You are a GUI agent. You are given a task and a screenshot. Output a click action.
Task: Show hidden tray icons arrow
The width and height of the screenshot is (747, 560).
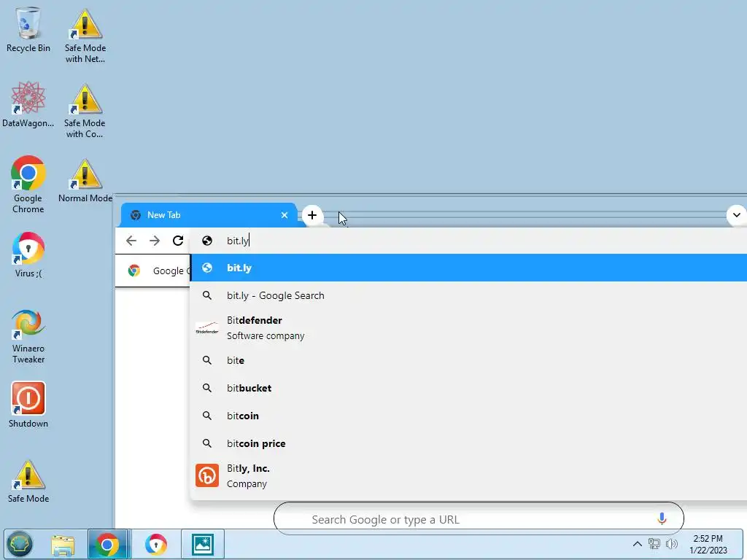(638, 544)
